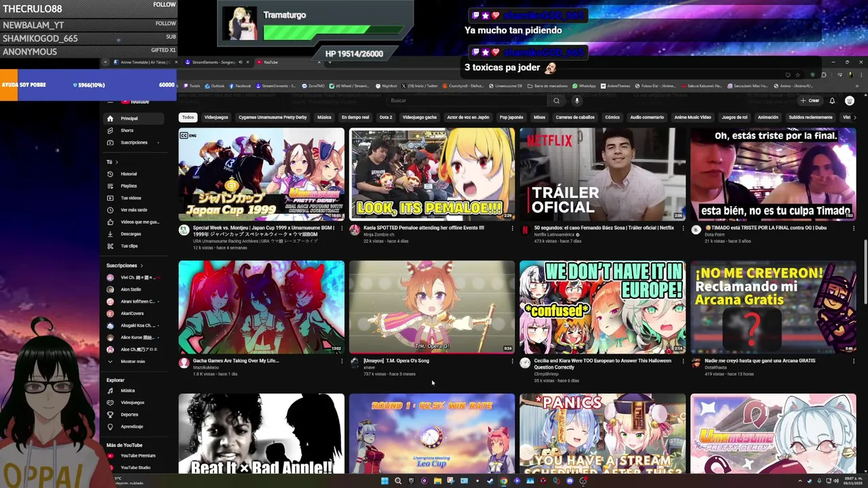Select the En tiempo real filter chip
Image resolution: width=868 pixels, height=488 pixels.
pyautogui.click(x=355, y=117)
